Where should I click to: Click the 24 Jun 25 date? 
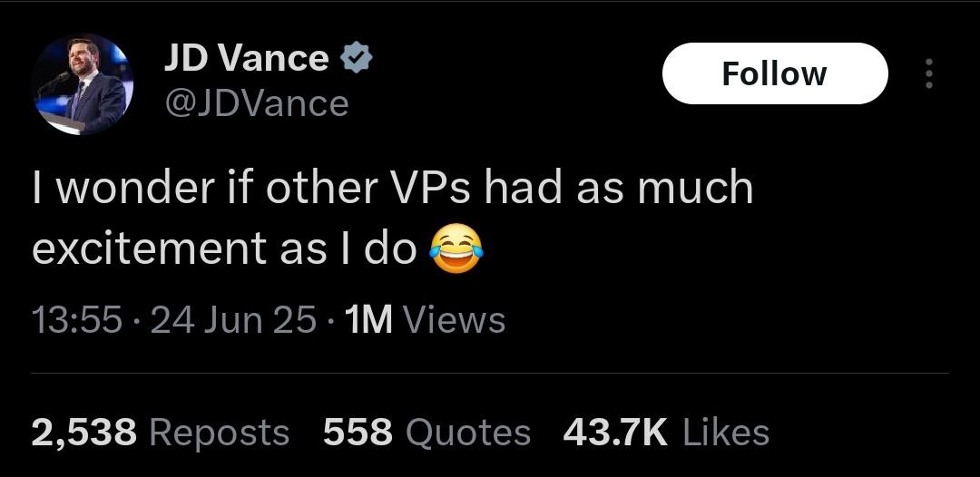(x=233, y=320)
